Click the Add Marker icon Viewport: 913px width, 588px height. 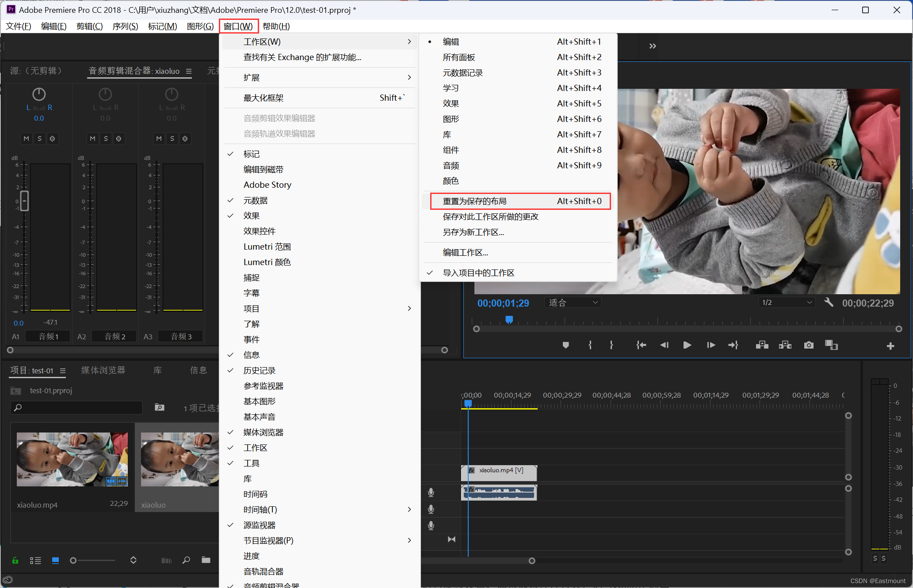pyautogui.click(x=565, y=345)
